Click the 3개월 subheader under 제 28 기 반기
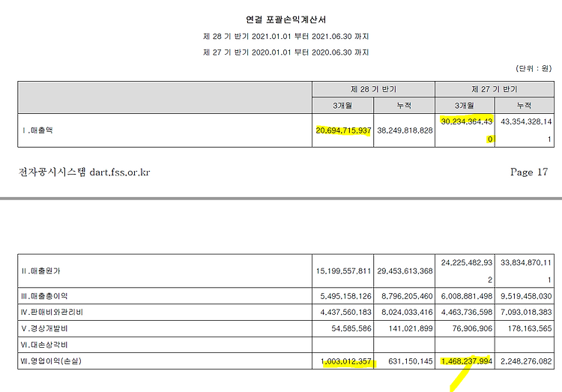Image resolution: width=562 pixels, height=392 pixels. [342, 106]
